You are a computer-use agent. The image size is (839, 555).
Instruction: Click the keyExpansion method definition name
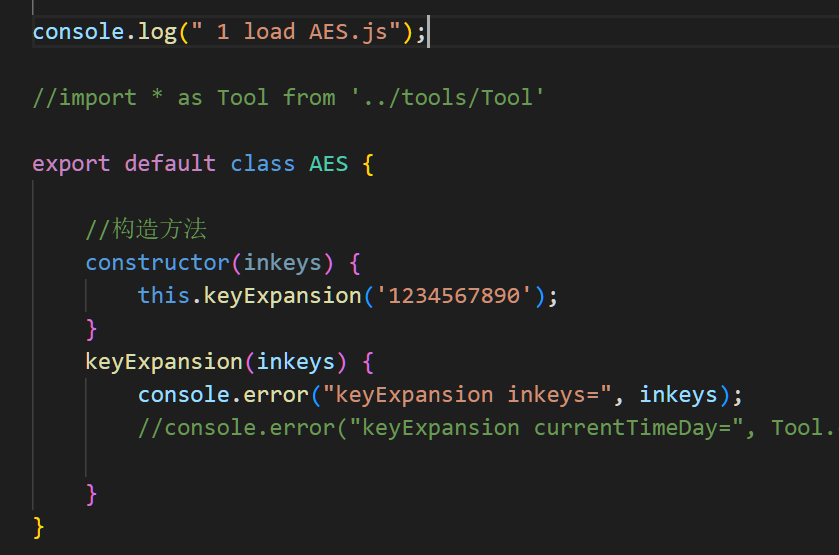pyautogui.click(x=164, y=361)
